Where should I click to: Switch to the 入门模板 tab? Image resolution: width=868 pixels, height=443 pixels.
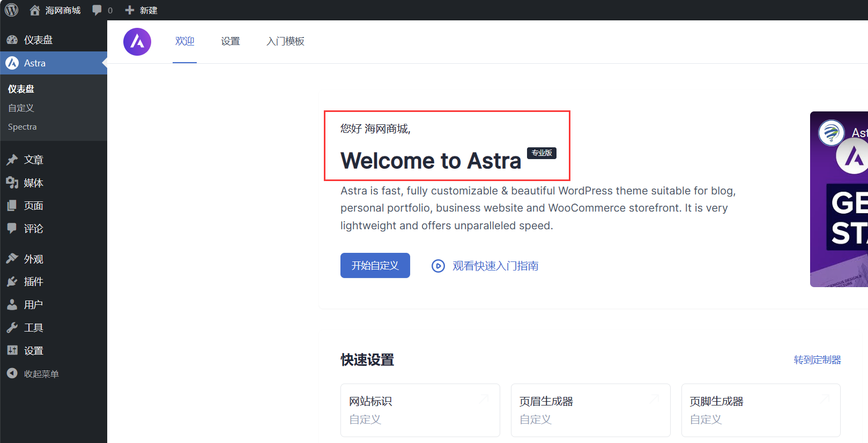[x=285, y=41]
